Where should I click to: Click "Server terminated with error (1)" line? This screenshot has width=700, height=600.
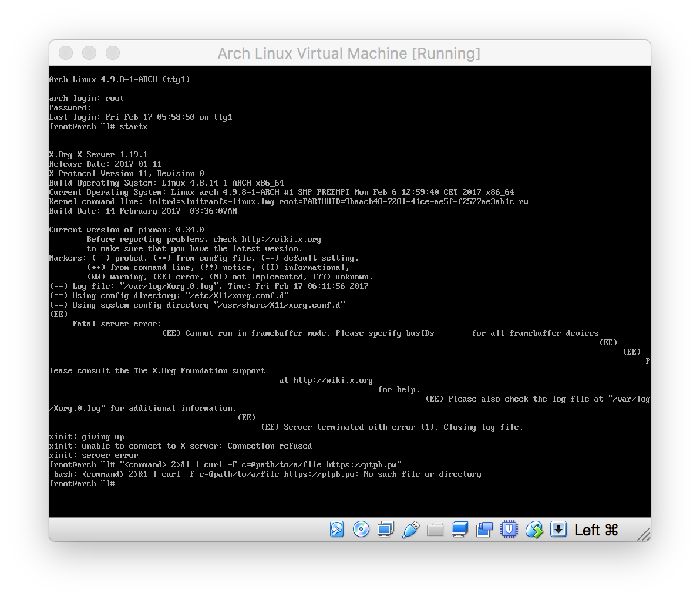click(x=392, y=427)
